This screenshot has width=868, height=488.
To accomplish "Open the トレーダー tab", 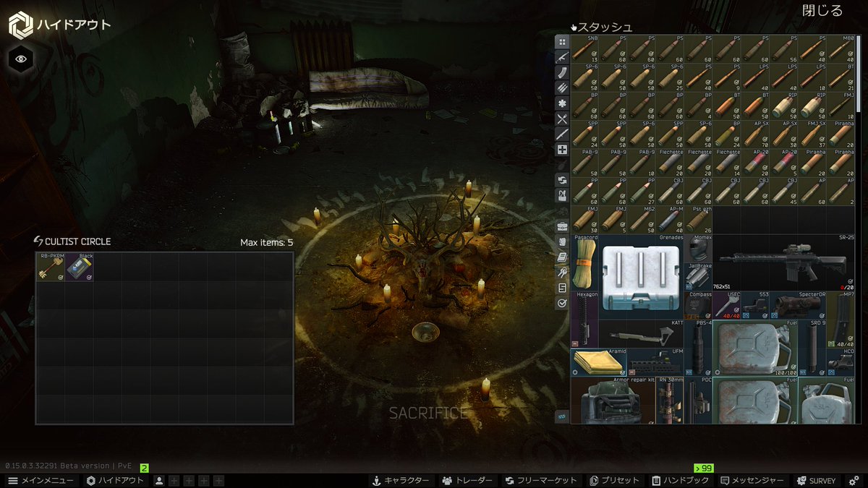I will (467, 481).
